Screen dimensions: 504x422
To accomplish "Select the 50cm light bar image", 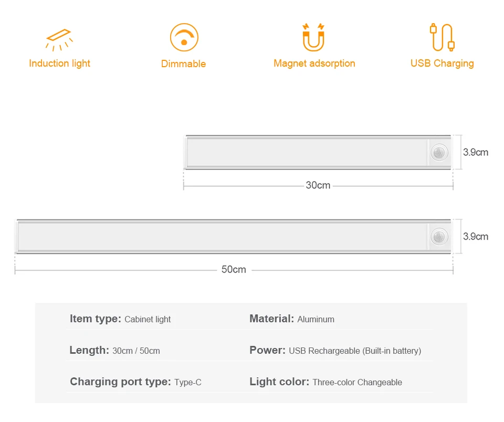I will pos(234,237).
